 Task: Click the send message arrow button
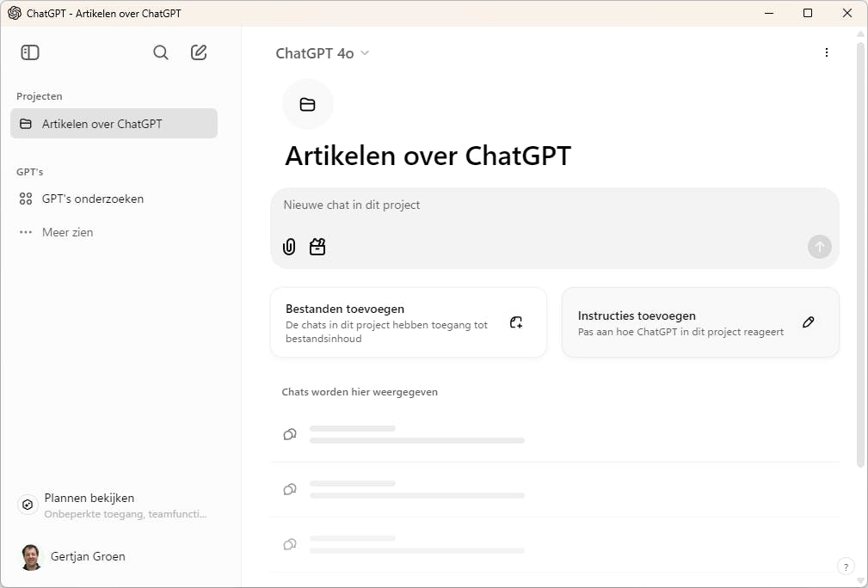coord(819,248)
